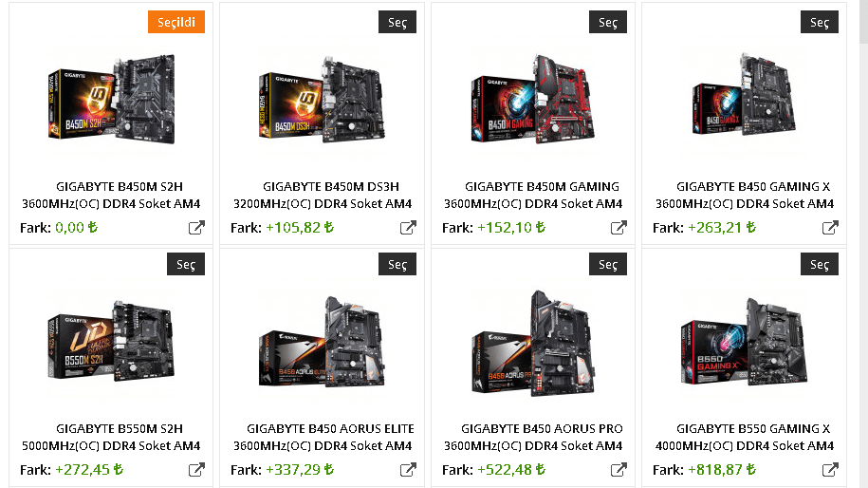Screen dimensions: 868x488
Task: Click the vertical scrollbar on the right edge
Action: (863, 244)
